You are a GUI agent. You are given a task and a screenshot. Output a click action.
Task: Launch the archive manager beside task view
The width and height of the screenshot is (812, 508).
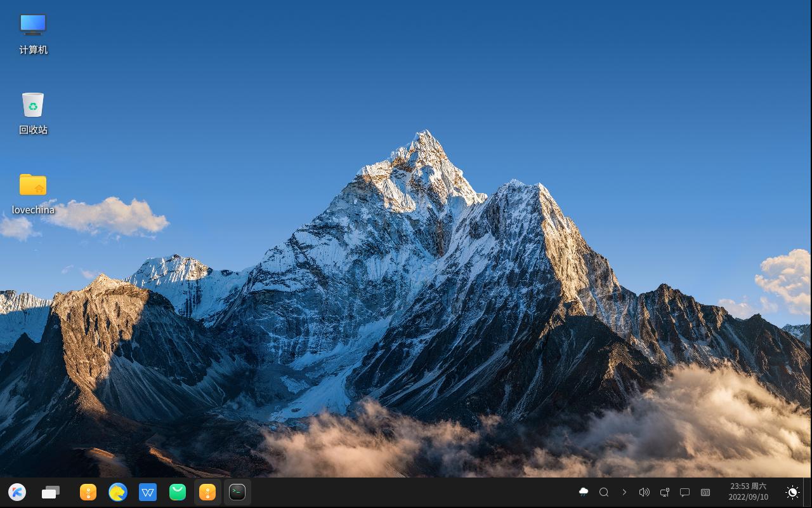click(x=88, y=492)
